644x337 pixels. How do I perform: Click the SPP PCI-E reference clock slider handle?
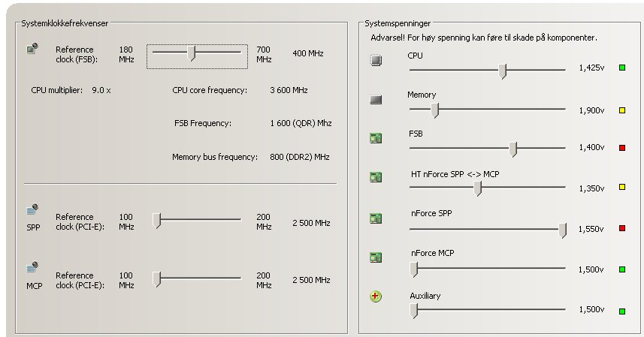156,221
